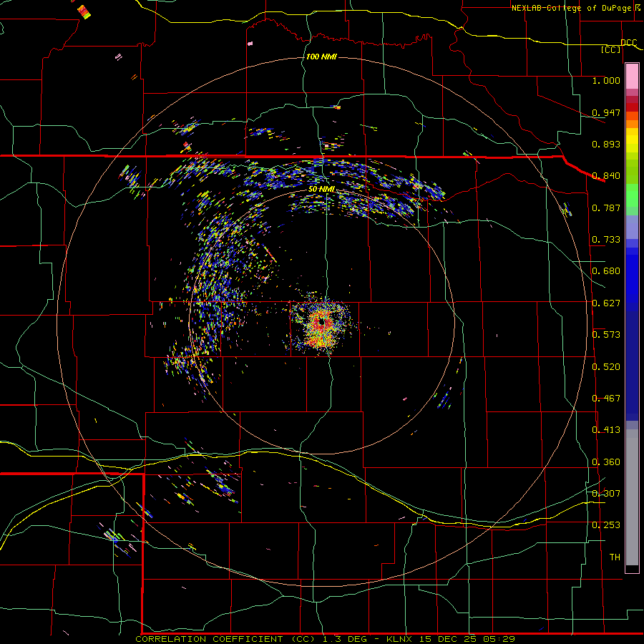Image resolution: width=644 pixels, height=644 pixels.
Task: Click the 0.467 legend value
Action: (x=606, y=399)
